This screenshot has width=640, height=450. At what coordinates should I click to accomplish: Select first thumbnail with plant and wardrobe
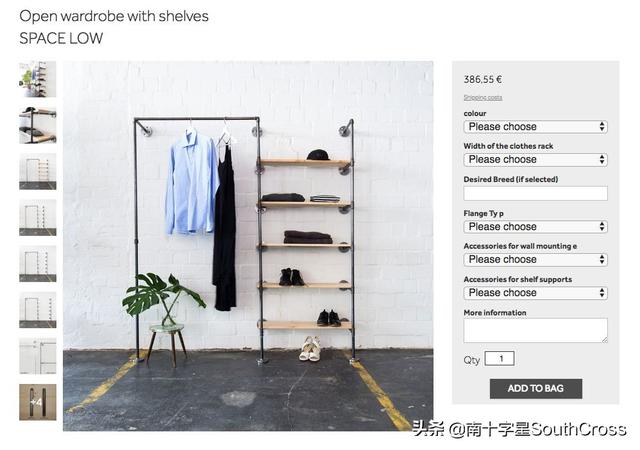[x=38, y=79]
